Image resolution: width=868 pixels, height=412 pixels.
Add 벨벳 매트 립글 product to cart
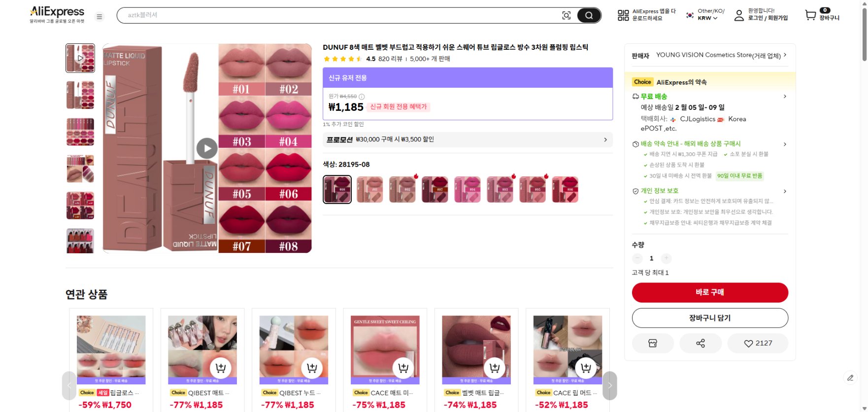[x=495, y=368]
